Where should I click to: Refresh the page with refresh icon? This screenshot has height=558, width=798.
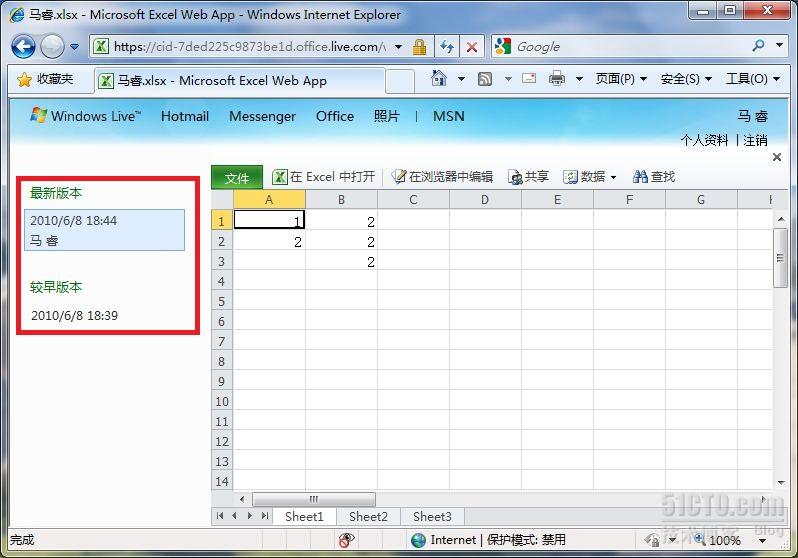[x=447, y=47]
